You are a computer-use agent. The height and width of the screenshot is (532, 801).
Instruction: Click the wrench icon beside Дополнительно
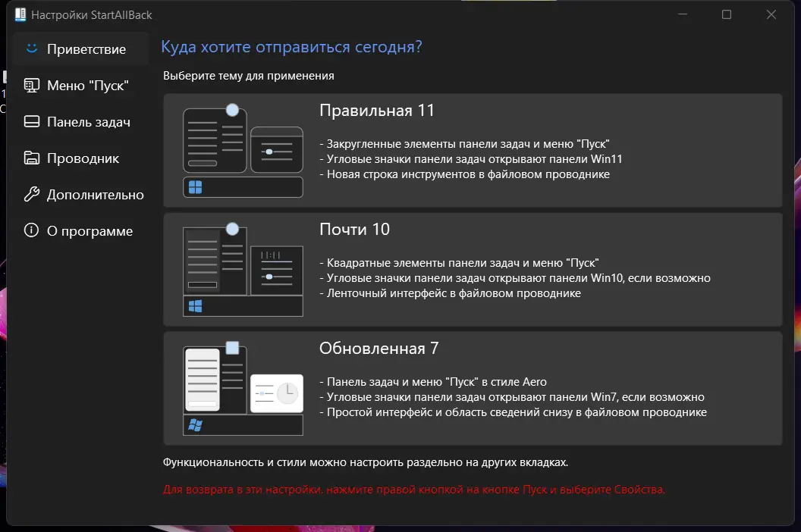pyautogui.click(x=32, y=194)
